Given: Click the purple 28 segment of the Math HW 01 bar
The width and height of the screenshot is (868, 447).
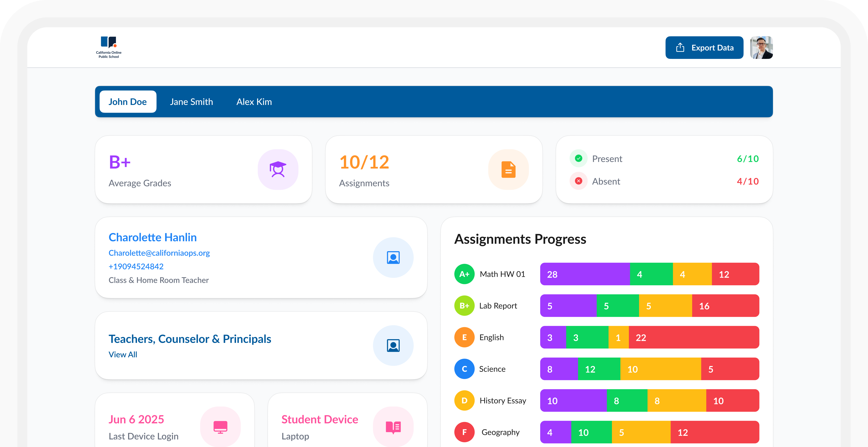Looking at the screenshot, I should [x=585, y=274].
